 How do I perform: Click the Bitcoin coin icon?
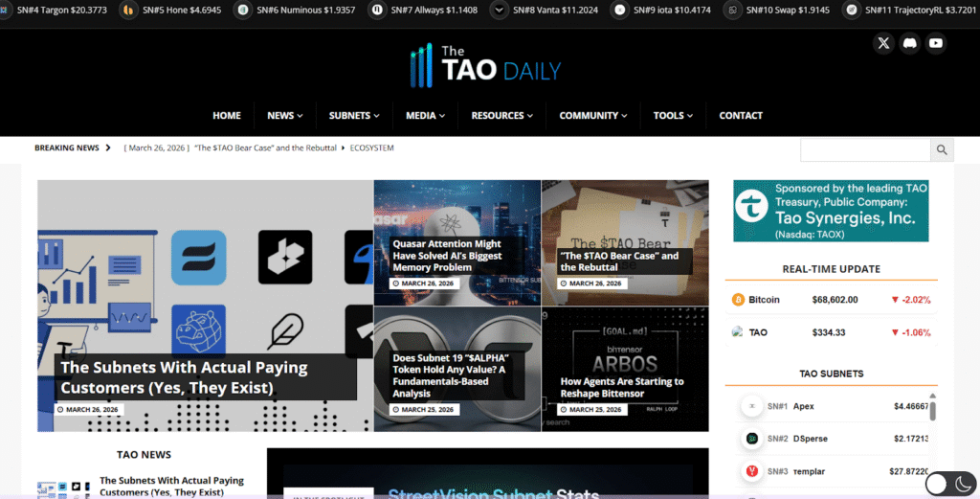[x=738, y=300]
